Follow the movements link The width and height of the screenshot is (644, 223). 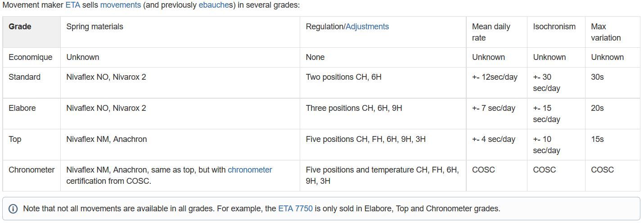pyautogui.click(x=120, y=5)
